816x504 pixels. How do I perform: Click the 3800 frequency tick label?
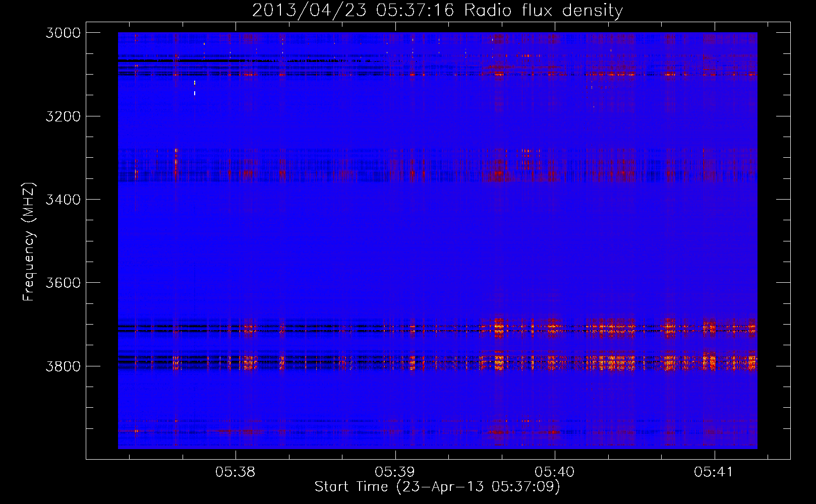[x=63, y=366]
